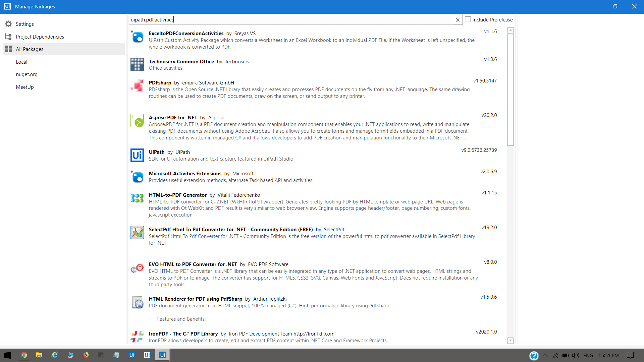Click the EVO HTML to PDF icon
The image size is (644, 362).
pos(137,267)
